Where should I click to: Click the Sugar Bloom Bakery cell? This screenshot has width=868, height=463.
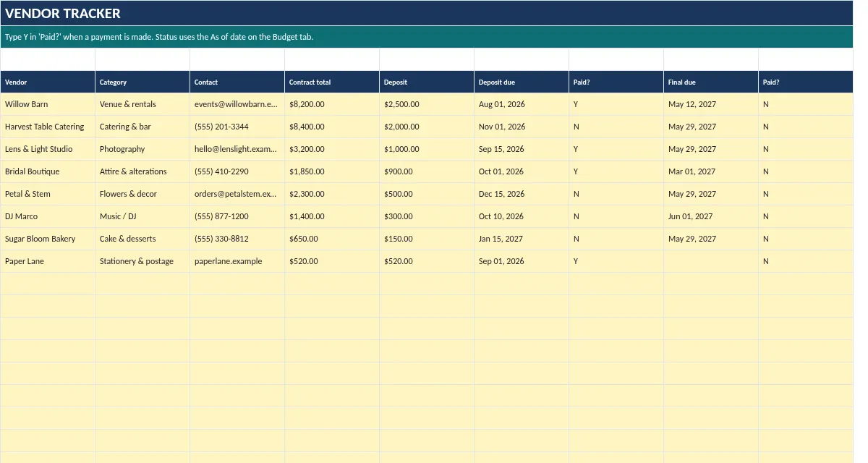coord(48,239)
